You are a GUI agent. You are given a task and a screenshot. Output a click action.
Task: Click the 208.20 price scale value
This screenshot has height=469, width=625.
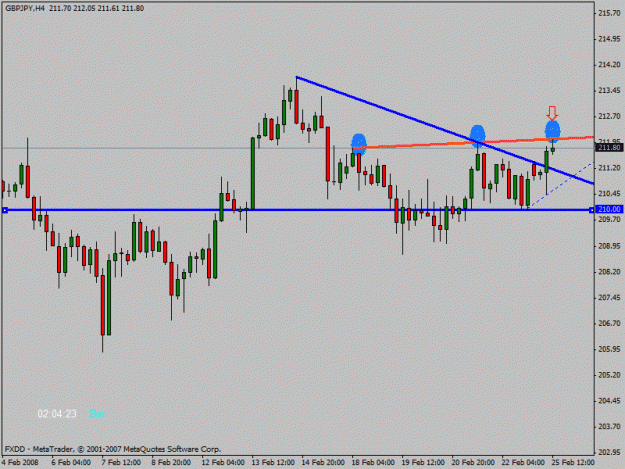(609, 272)
